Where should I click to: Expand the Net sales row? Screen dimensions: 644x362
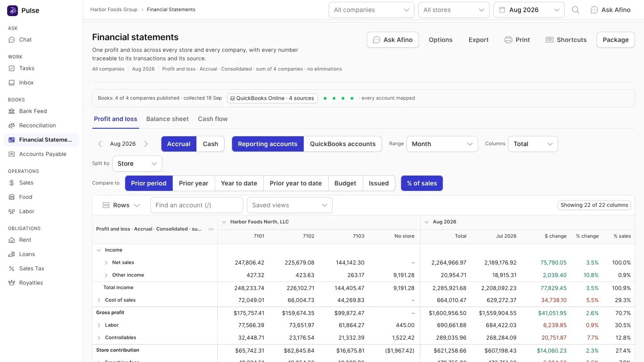pos(106,263)
